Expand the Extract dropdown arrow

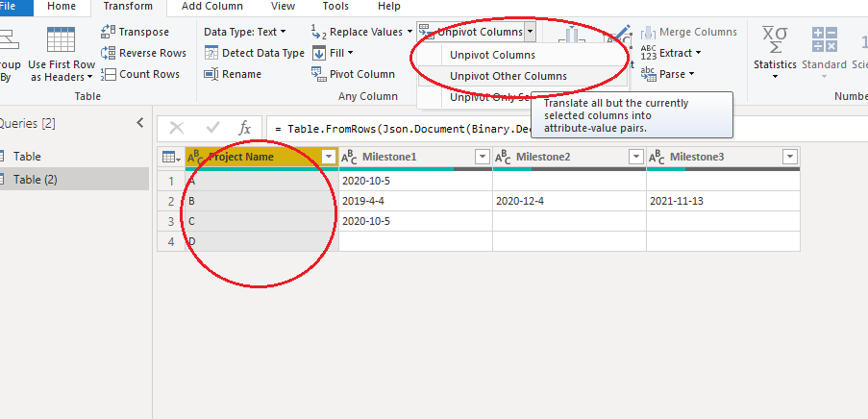pos(698,53)
